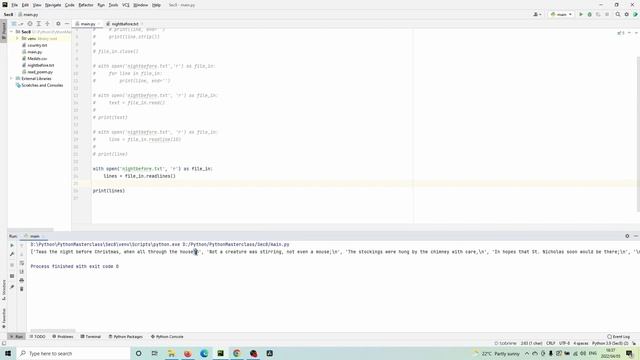Click CRLF line separator in status bar
This screenshot has height=360, width=640.
pos(551,343)
